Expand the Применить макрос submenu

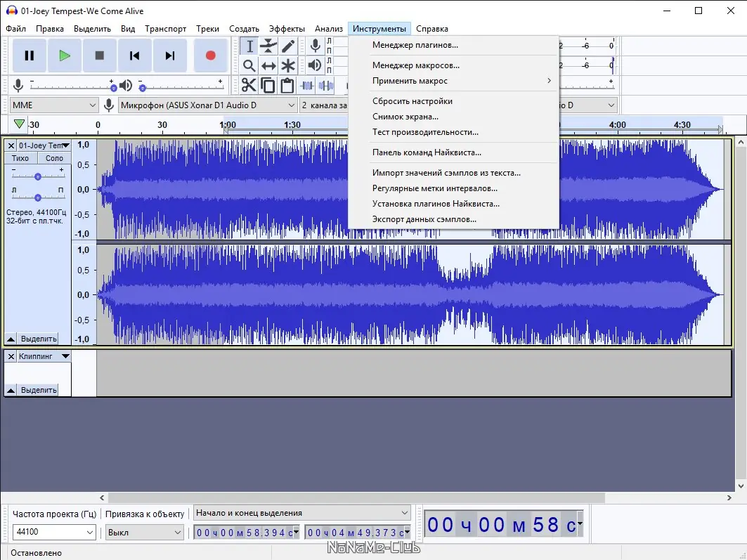(453, 81)
